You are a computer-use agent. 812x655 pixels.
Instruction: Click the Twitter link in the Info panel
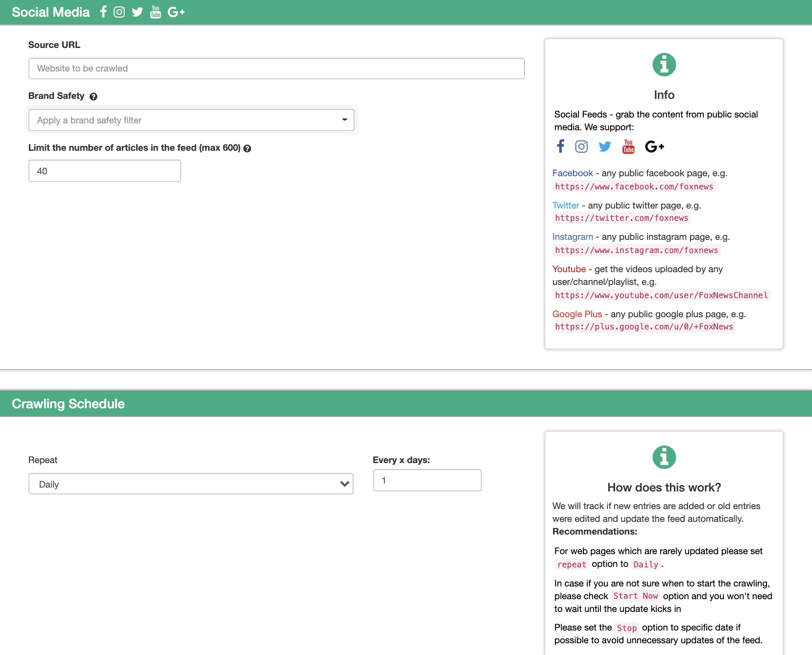[566, 206]
